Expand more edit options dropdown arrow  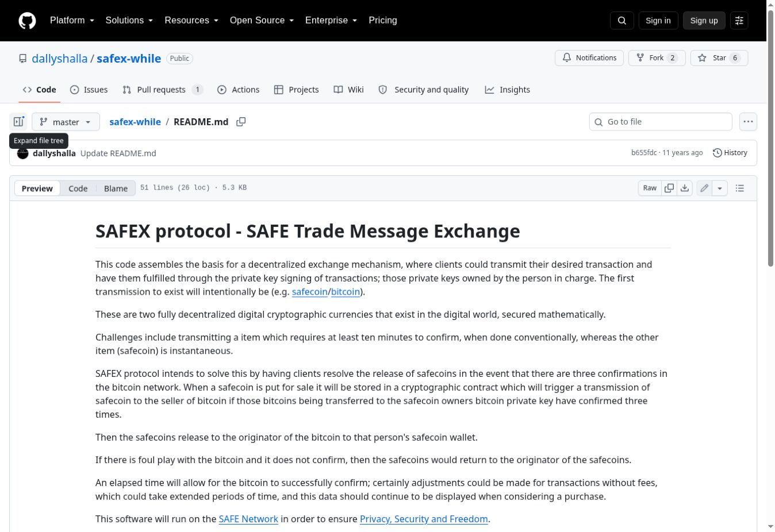pyautogui.click(x=720, y=188)
